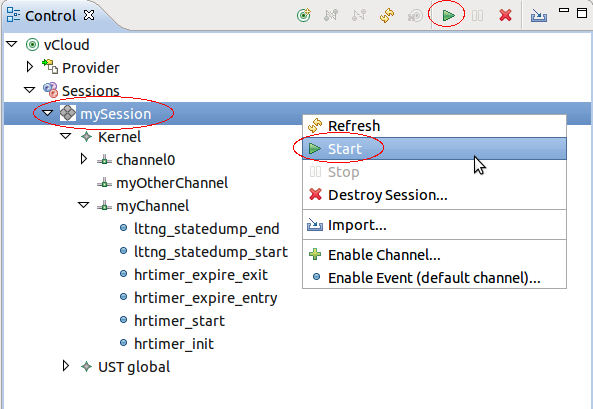Expand the channel0 node
Screen dimensions: 593x409
click(x=84, y=159)
